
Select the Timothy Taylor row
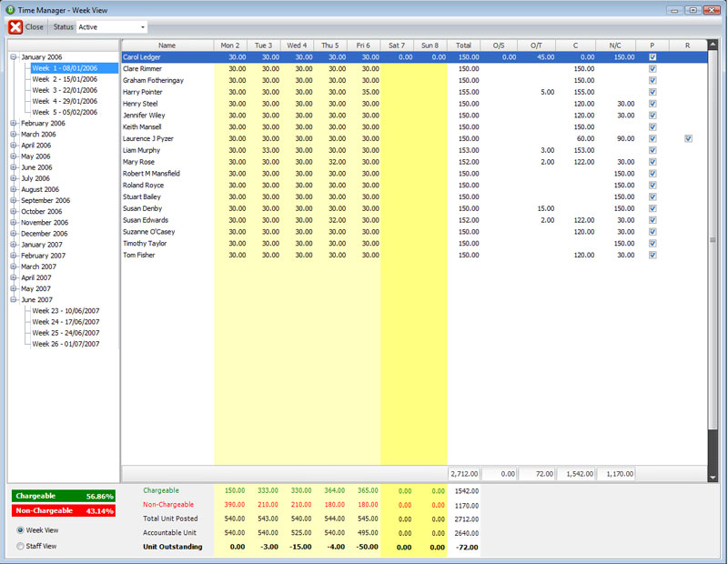(x=415, y=243)
